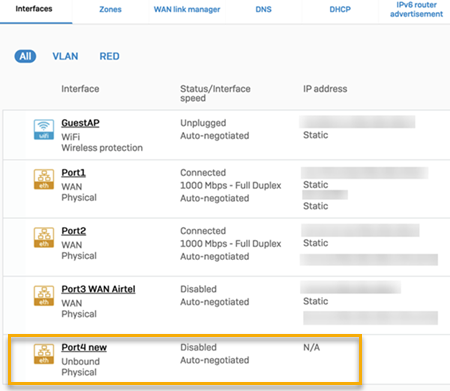Select the All interface filter

tap(25, 56)
